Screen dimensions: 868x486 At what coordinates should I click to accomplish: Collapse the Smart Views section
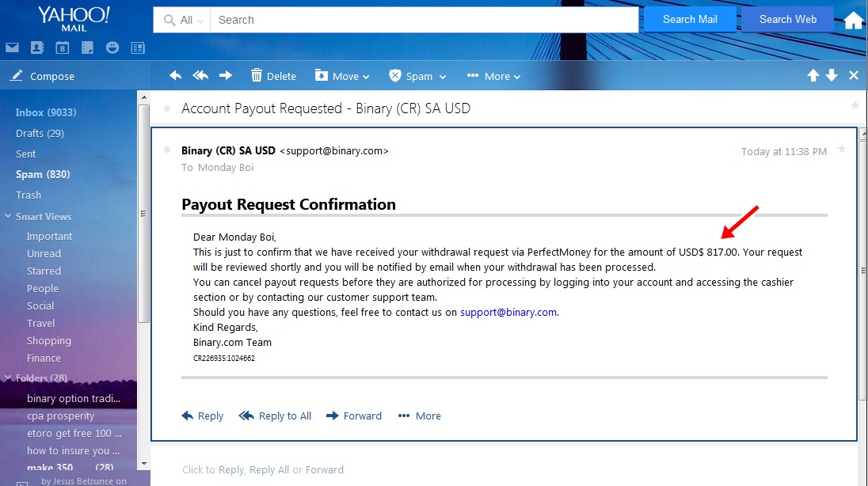[8, 216]
